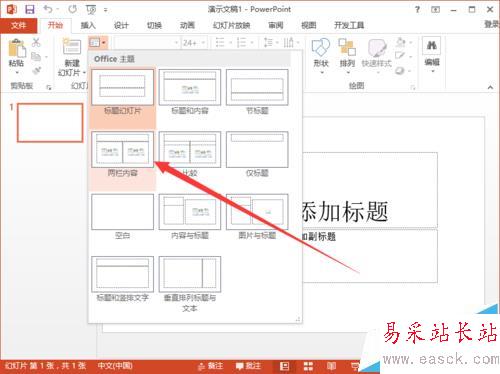Switch to the Animations tab
The height and width of the screenshot is (374, 500).
(x=187, y=25)
